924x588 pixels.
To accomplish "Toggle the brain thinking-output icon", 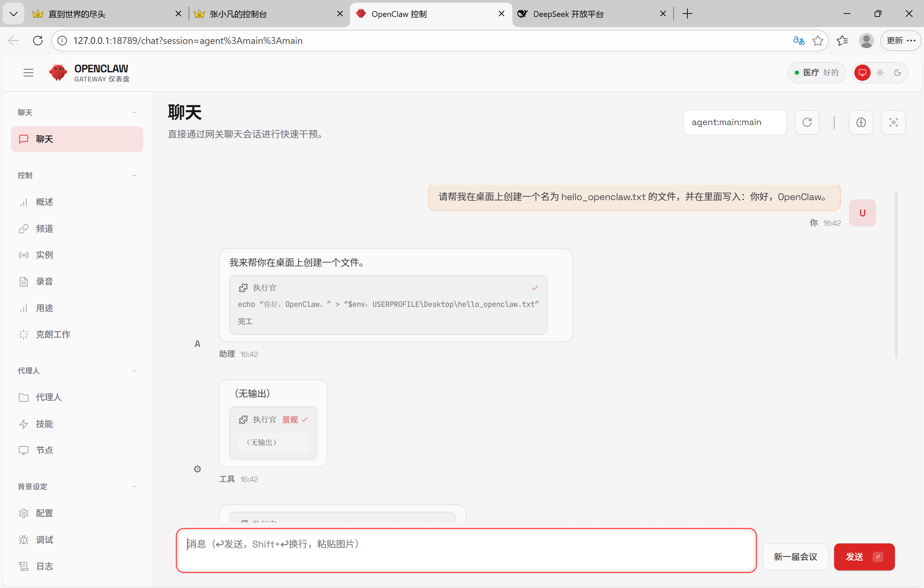I will point(861,122).
